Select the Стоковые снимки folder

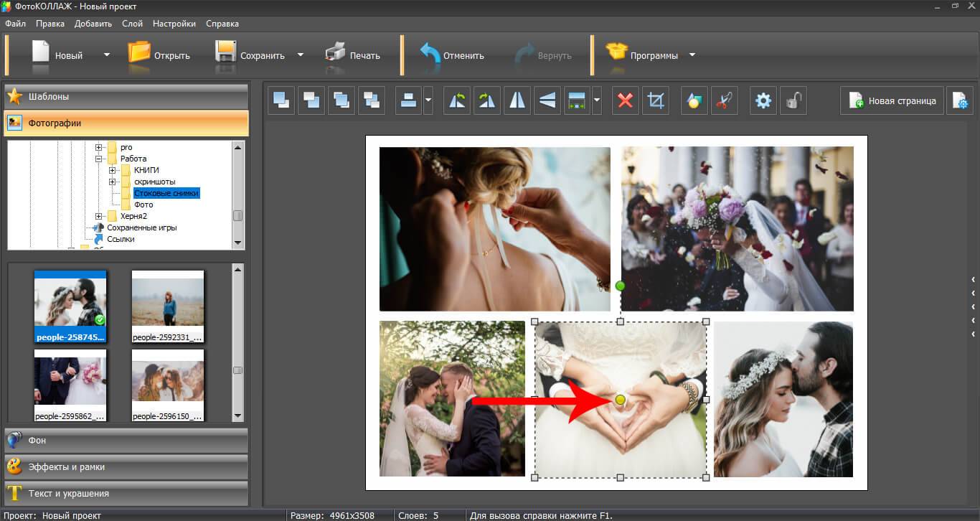pos(166,193)
